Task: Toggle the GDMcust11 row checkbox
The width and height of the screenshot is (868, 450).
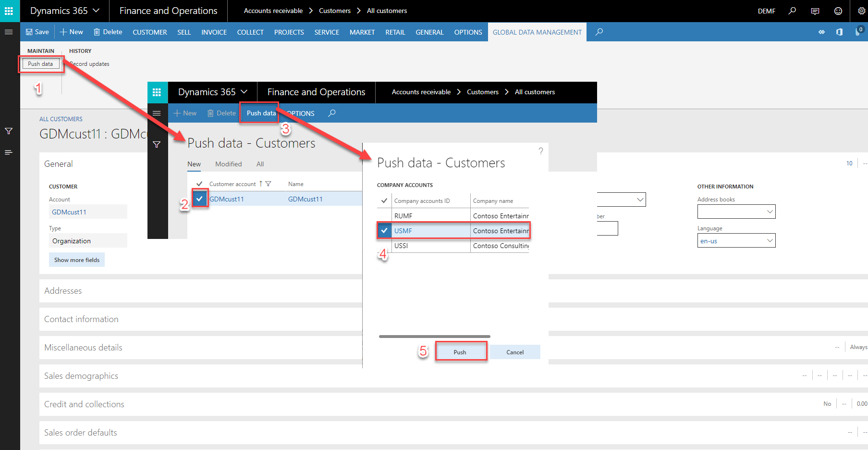Action: coord(199,199)
